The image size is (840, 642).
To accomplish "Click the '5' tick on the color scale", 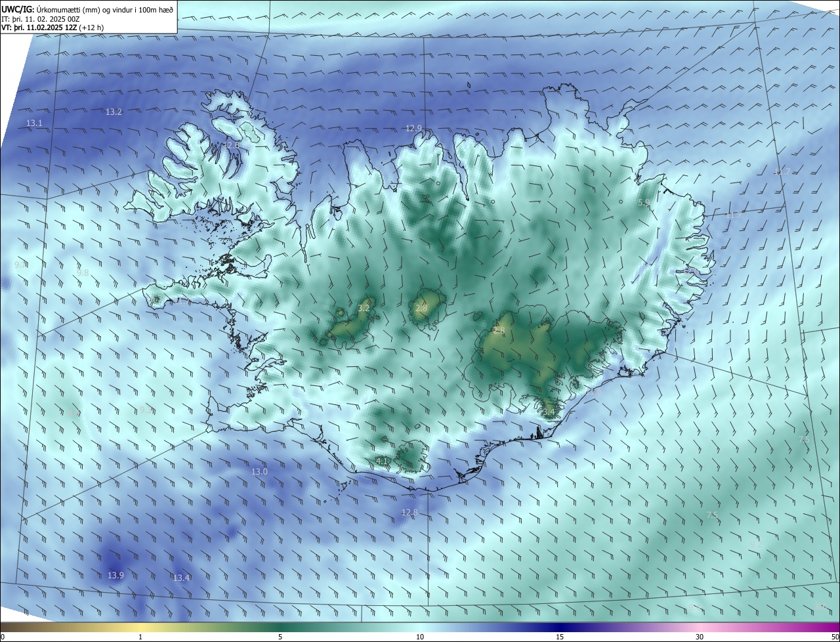I will pos(280,637).
